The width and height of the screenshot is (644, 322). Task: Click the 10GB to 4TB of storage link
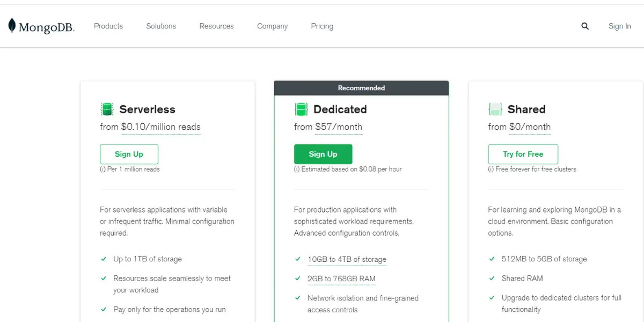347,259
